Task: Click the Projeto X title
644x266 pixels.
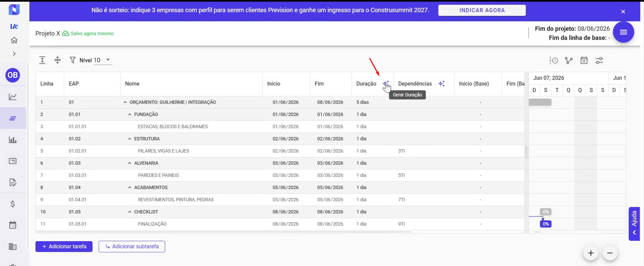Action: point(48,33)
